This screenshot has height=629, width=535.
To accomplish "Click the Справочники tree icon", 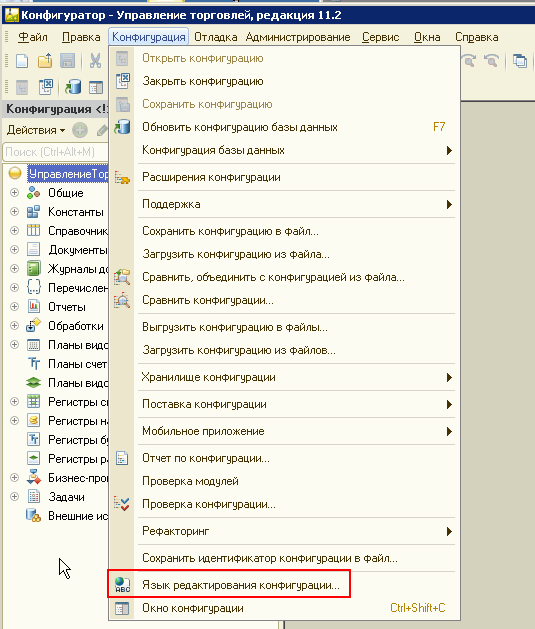I will 33,231.
